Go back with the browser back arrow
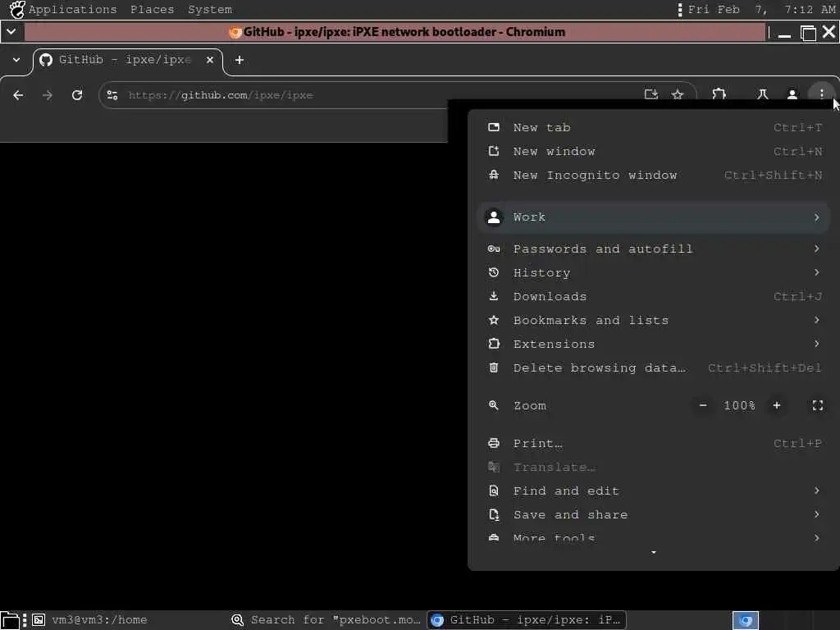The image size is (840, 630). point(18,95)
